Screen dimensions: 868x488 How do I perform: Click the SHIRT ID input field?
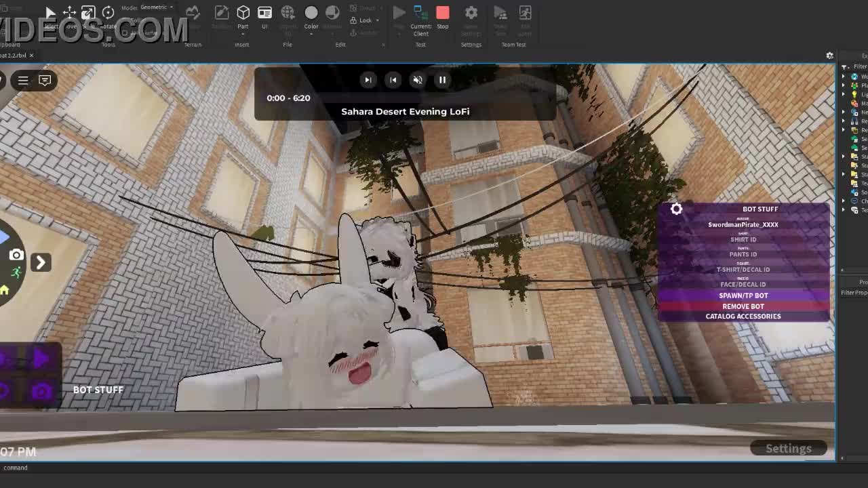(743, 239)
